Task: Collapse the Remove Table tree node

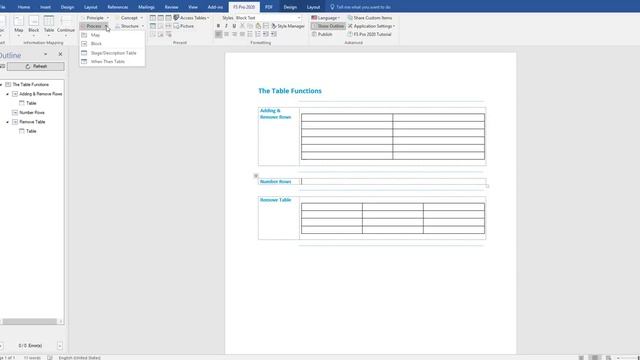Action: click(x=7, y=122)
